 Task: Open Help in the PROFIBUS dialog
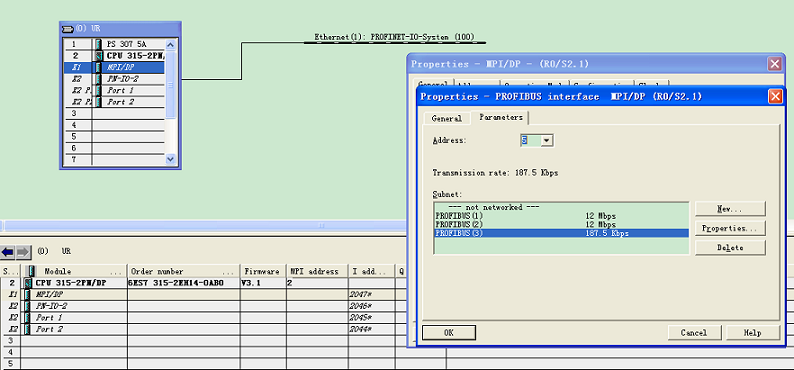(x=752, y=333)
